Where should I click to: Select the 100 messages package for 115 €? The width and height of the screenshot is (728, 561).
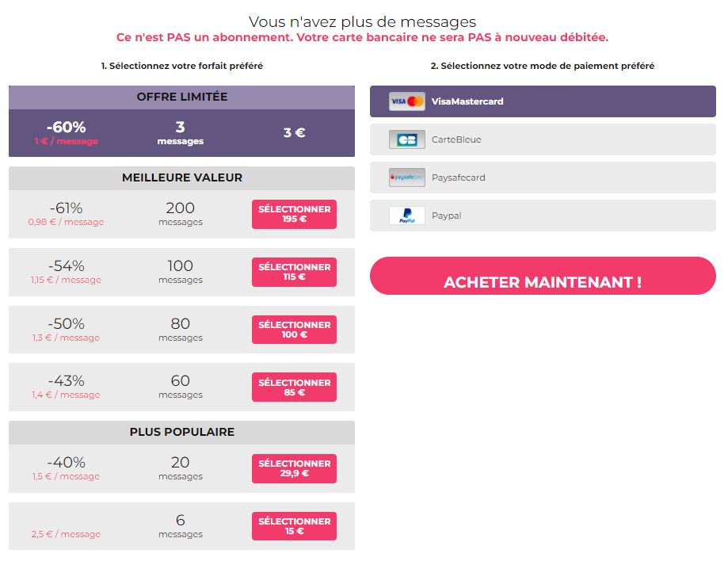295,272
